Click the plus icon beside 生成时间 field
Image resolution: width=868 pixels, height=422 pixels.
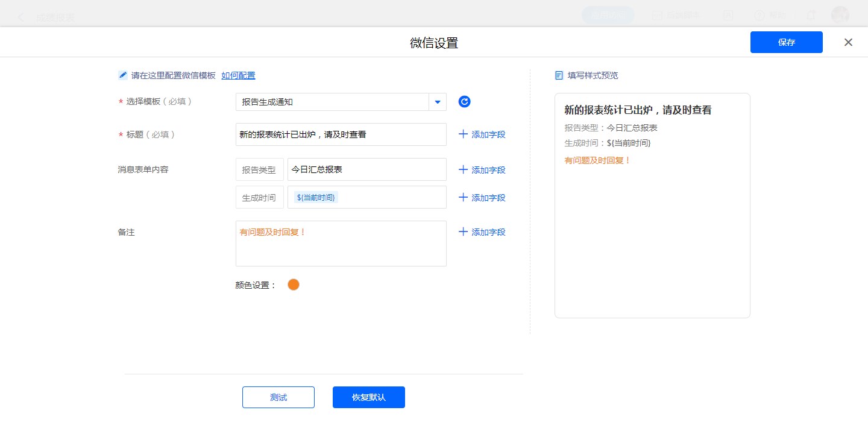point(463,198)
